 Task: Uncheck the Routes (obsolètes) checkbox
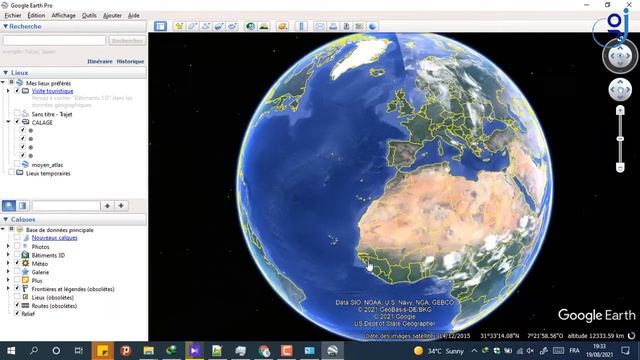tap(17, 305)
